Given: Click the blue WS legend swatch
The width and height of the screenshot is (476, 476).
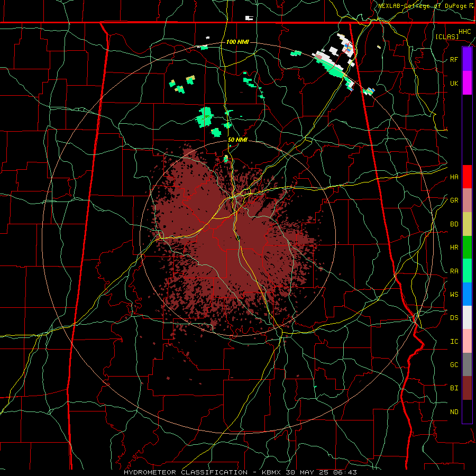Looking at the screenshot, I should [467, 294].
